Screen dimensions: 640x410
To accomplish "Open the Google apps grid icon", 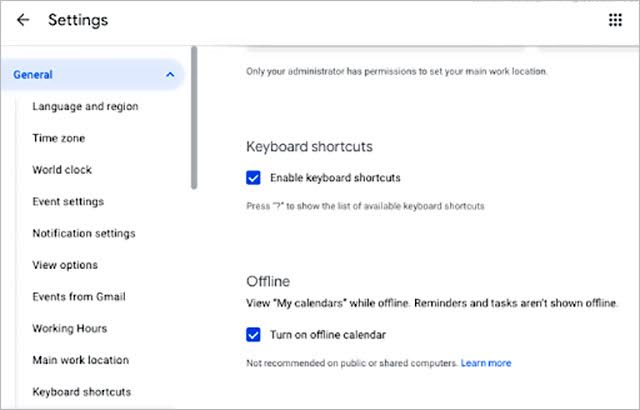I will pos(615,20).
